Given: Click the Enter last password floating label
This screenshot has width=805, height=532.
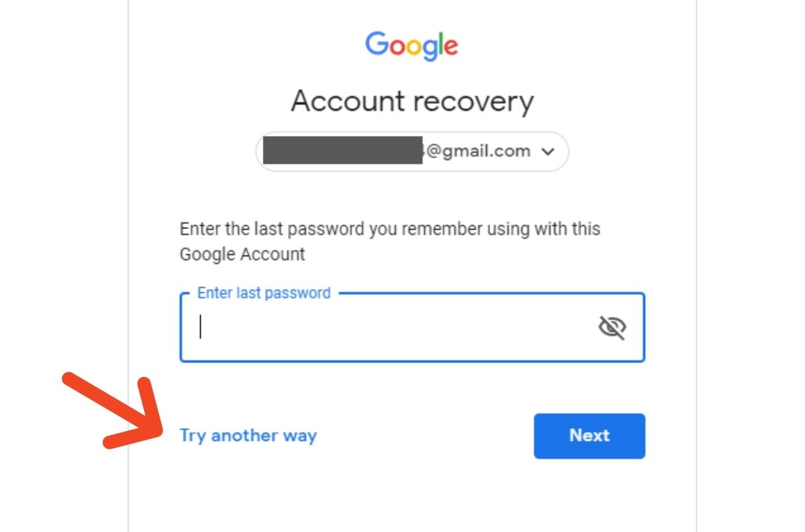Looking at the screenshot, I should point(264,293).
